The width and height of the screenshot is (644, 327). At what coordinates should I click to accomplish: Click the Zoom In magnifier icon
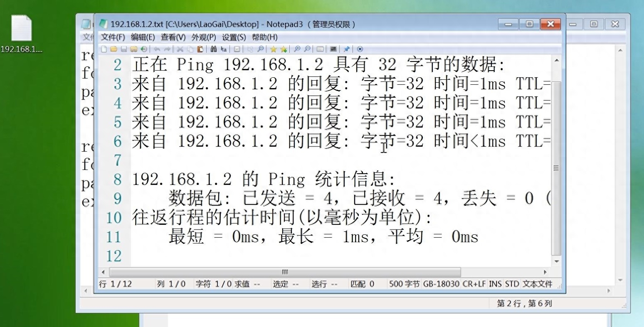[x=297, y=49]
